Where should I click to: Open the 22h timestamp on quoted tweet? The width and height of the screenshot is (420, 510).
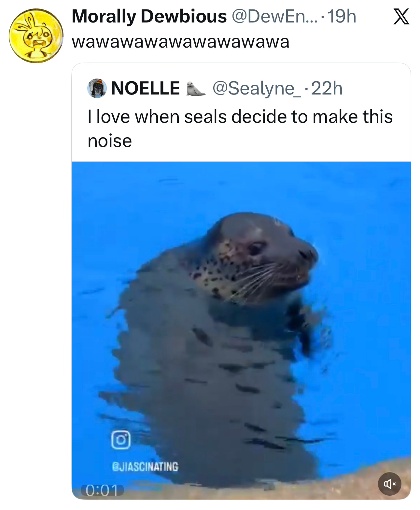[327, 88]
